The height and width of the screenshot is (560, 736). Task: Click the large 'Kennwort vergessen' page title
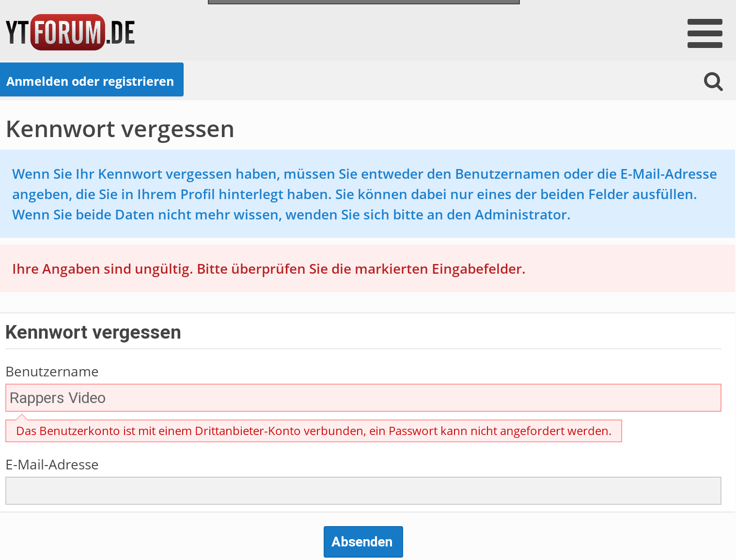pyautogui.click(x=120, y=129)
